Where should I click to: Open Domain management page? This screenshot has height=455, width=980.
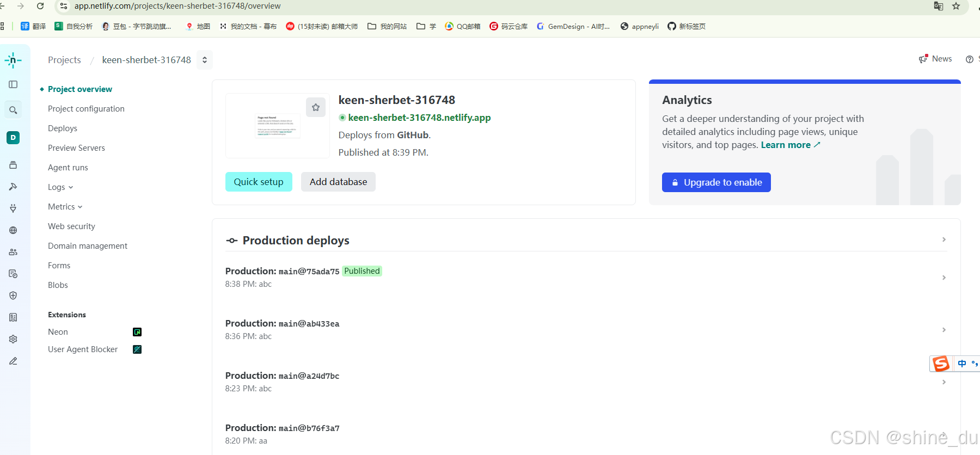(x=88, y=246)
